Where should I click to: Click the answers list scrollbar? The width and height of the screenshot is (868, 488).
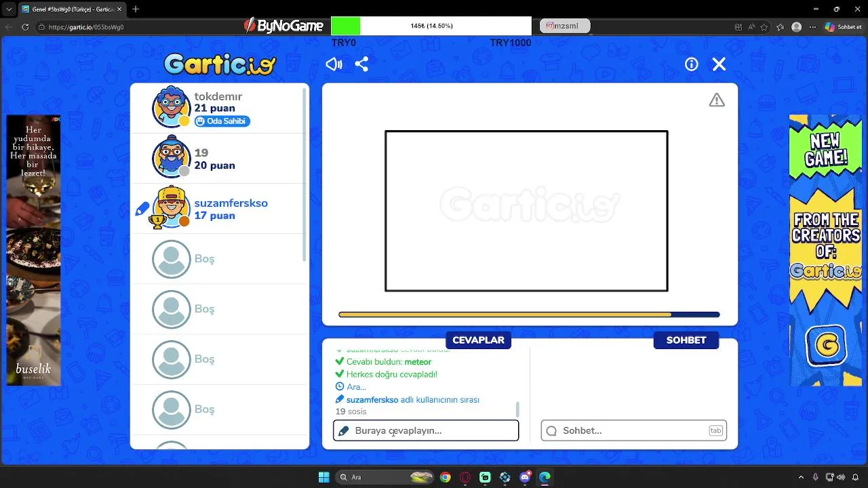(518, 409)
